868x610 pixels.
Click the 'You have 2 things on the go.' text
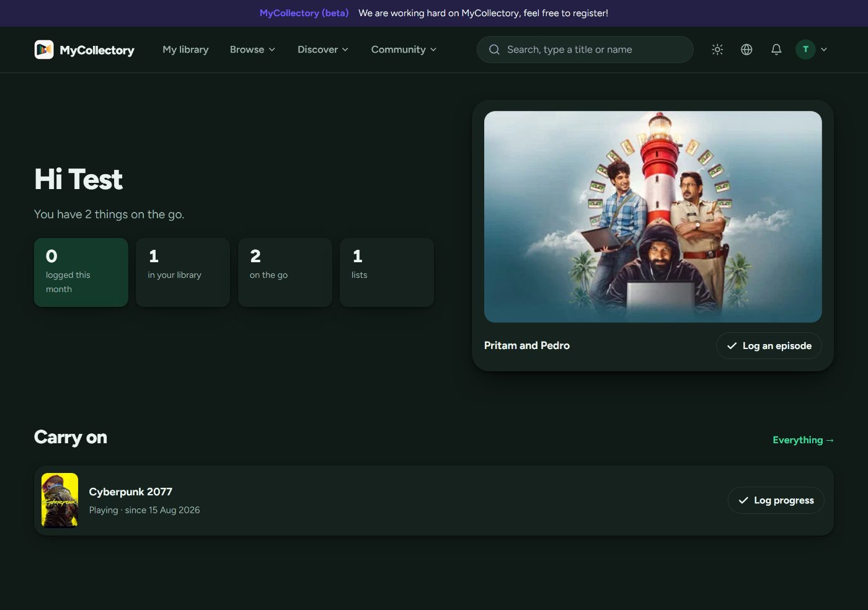point(109,214)
